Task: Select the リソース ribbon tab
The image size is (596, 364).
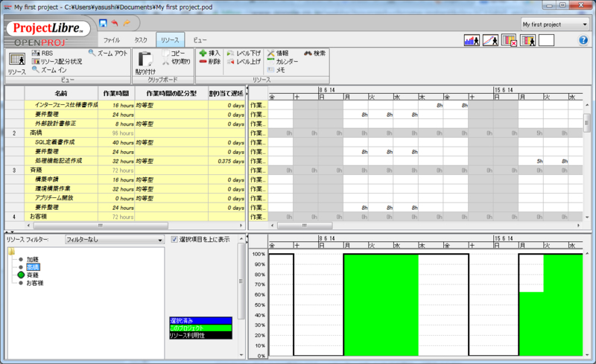Action: click(170, 40)
